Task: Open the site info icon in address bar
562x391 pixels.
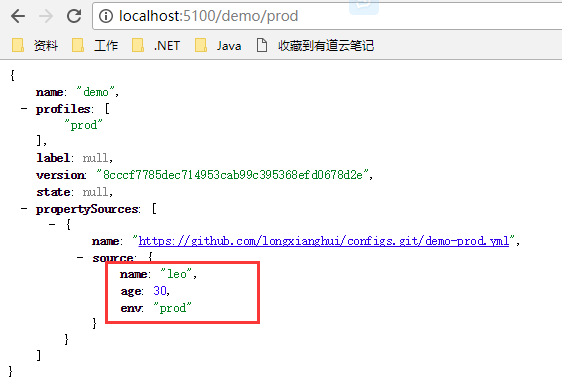Action: [x=106, y=16]
